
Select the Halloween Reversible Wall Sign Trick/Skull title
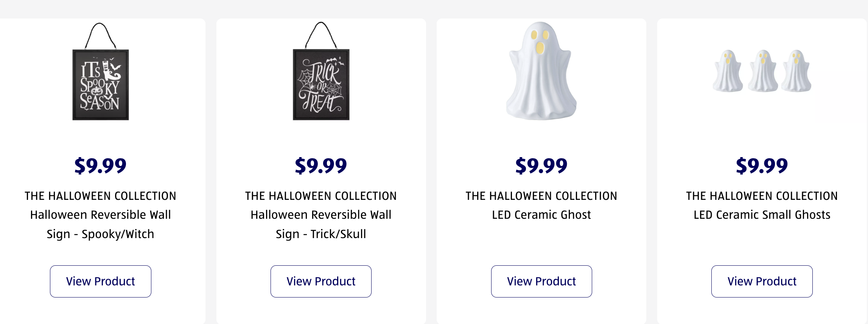[321, 224]
